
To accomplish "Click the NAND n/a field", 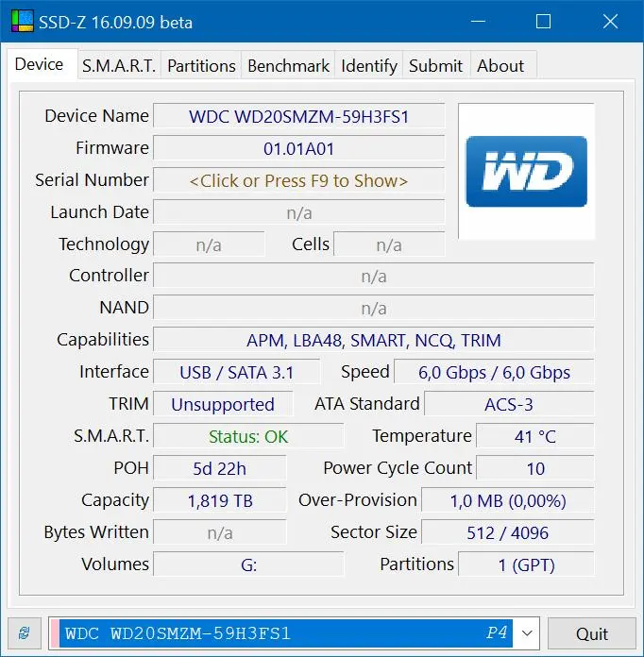I will tap(374, 308).
